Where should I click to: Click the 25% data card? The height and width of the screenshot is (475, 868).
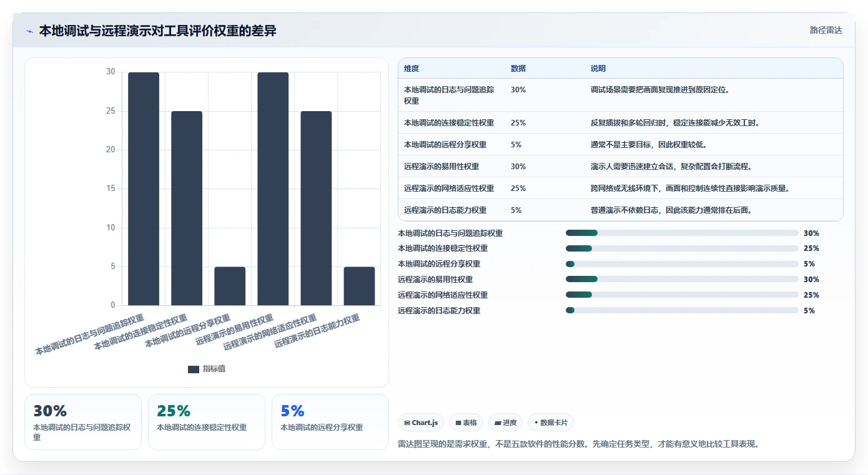click(207, 422)
